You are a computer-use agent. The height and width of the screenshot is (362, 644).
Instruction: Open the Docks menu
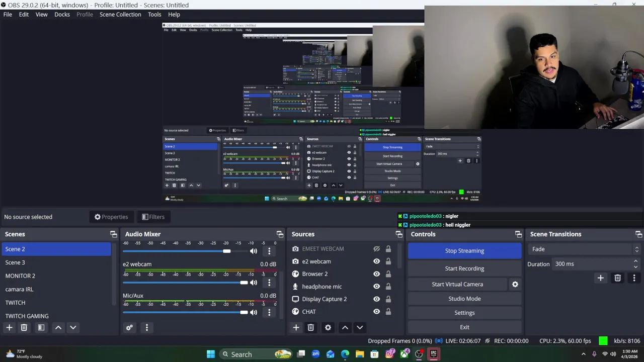point(62,15)
